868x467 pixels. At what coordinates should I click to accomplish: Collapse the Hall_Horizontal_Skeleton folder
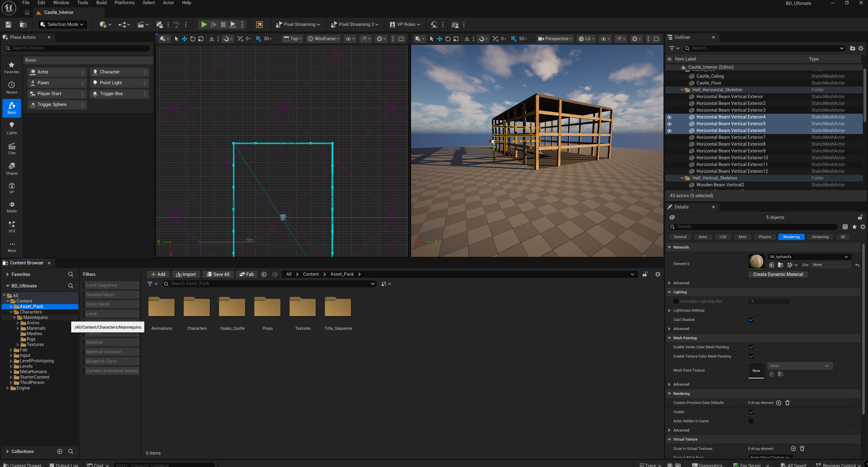[682, 90]
